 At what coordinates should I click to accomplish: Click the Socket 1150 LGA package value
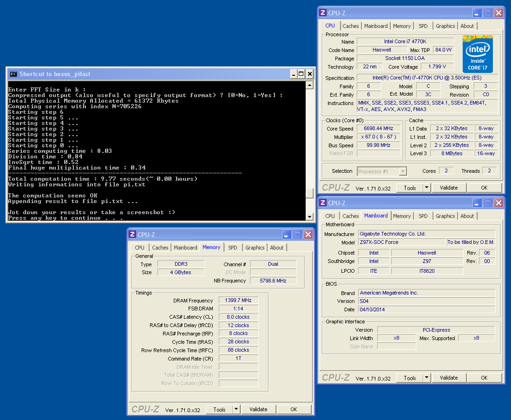[405, 58]
